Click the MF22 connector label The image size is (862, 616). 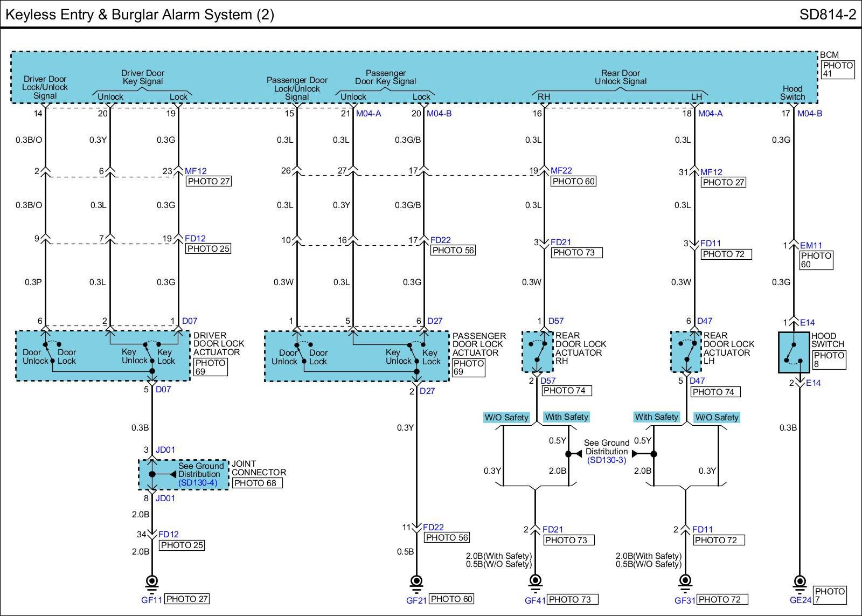coord(561,171)
